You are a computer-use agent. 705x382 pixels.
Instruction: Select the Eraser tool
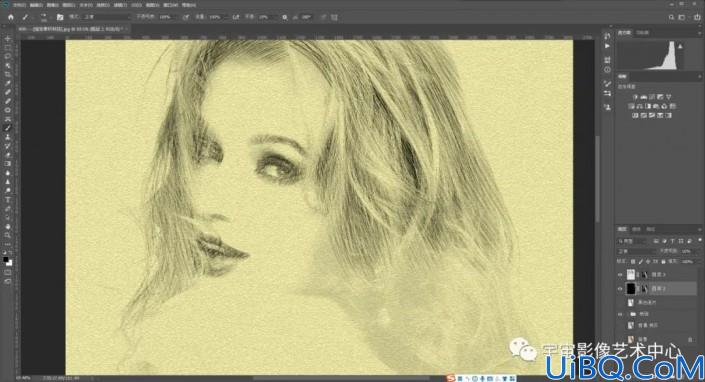tap(8, 155)
